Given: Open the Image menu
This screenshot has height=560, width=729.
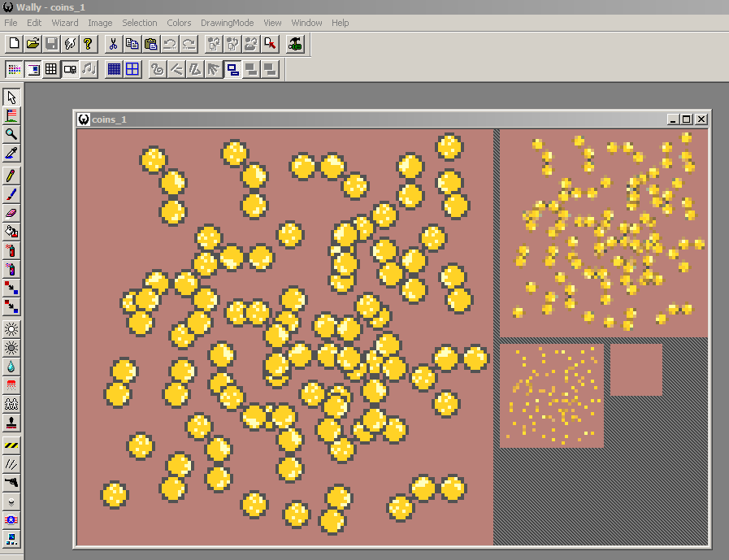Looking at the screenshot, I should pyautogui.click(x=100, y=23).
